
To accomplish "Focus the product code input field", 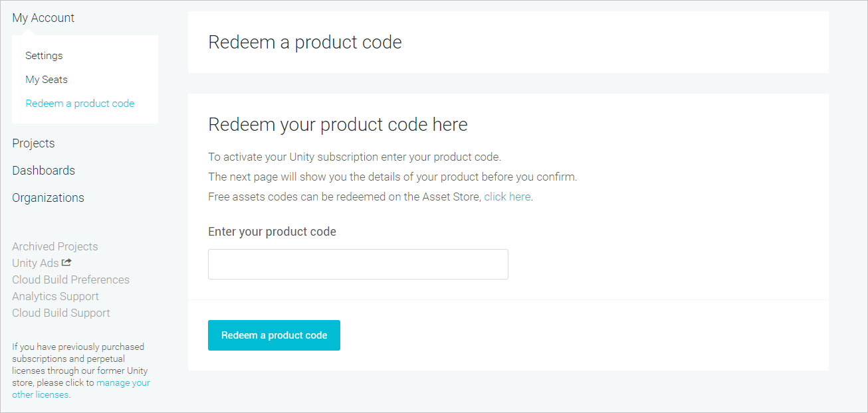I will tap(358, 264).
